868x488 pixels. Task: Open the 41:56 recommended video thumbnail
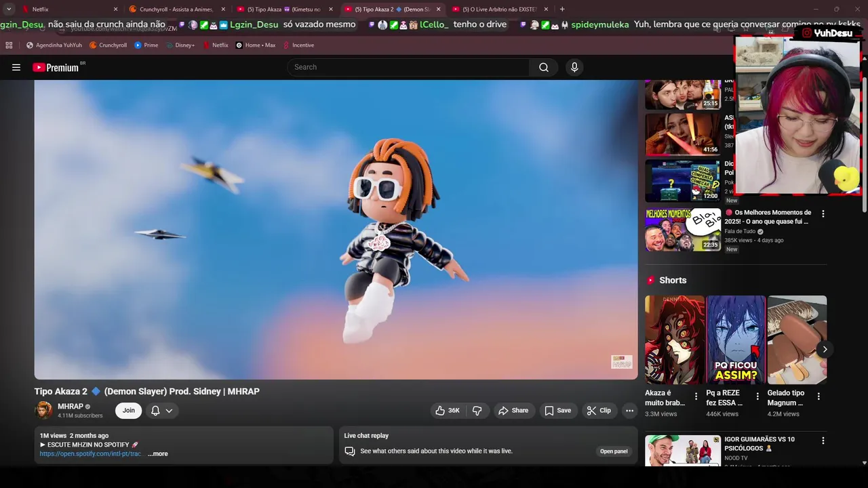pyautogui.click(x=682, y=134)
